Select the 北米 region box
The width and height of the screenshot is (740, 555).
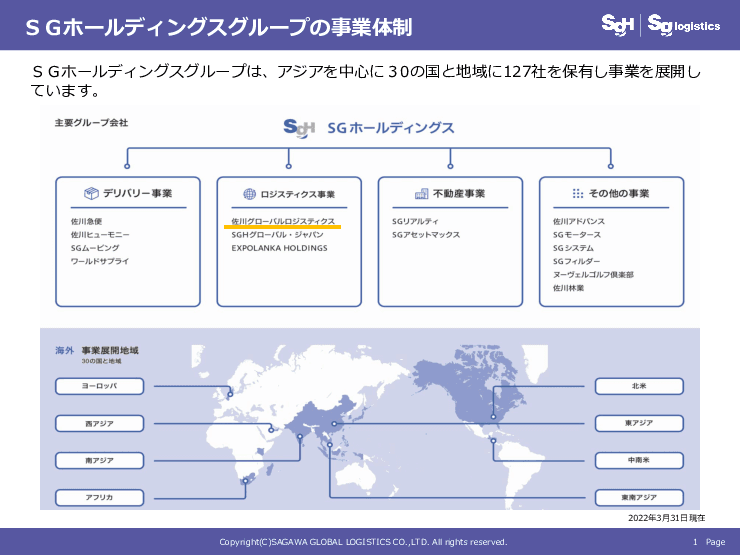(639, 386)
